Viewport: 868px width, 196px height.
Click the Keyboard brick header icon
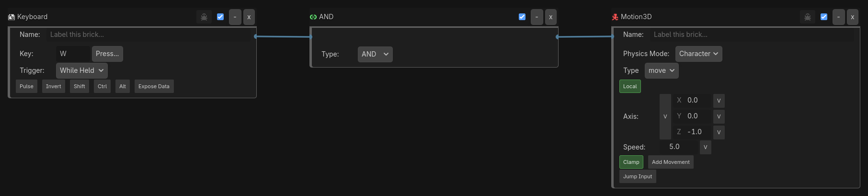[11, 17]
